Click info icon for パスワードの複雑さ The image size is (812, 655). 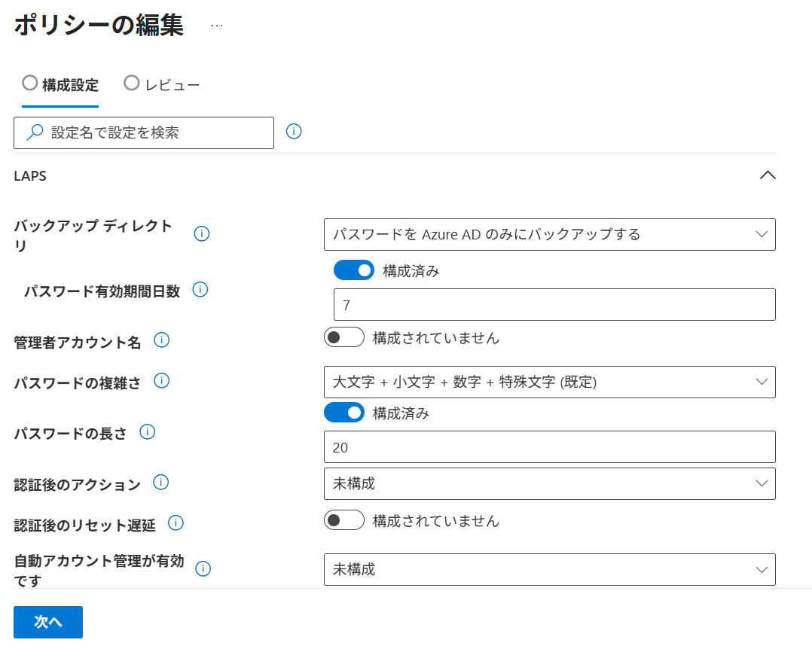(x=161, y=380)
